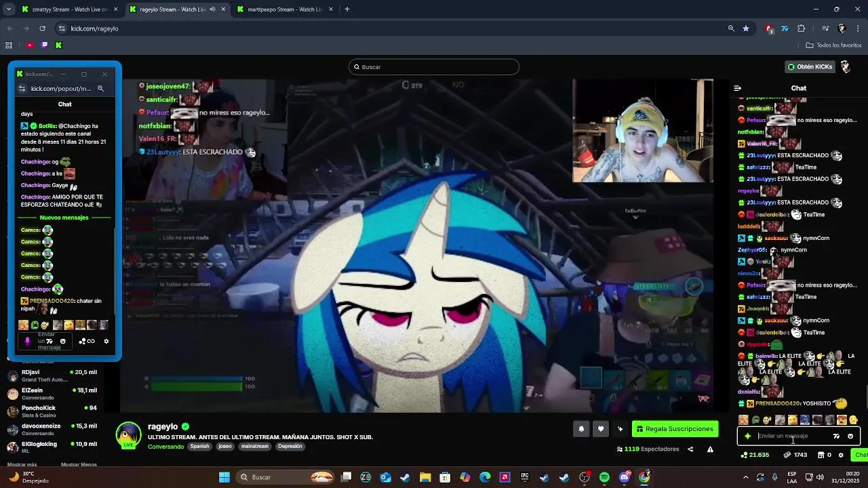Viewport: 868px width, 488px height.
Task: Bookmark this page with the star icon
Action: (746, 28)
